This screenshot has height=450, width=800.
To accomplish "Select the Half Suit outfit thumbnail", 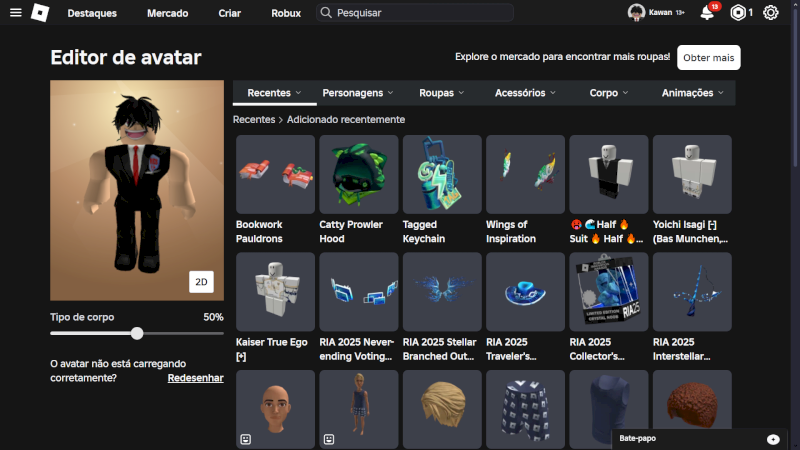I will pyautogui.click(x=609, y=174).
